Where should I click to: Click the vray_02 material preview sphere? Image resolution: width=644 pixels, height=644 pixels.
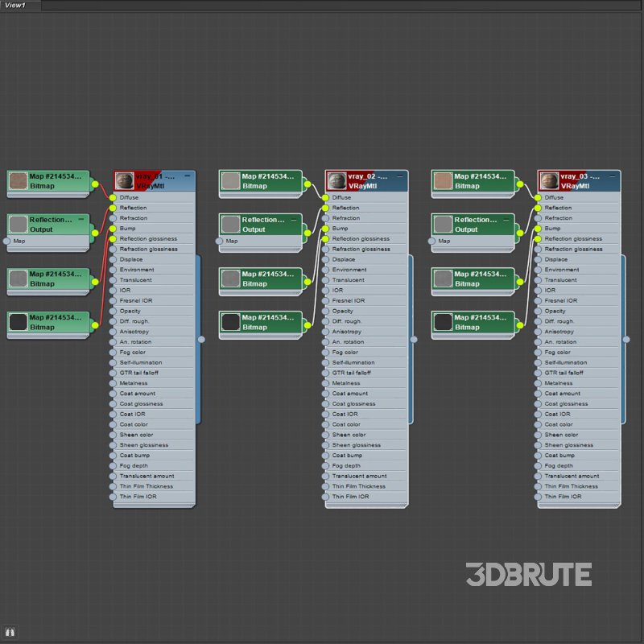[x=336, y=181]
